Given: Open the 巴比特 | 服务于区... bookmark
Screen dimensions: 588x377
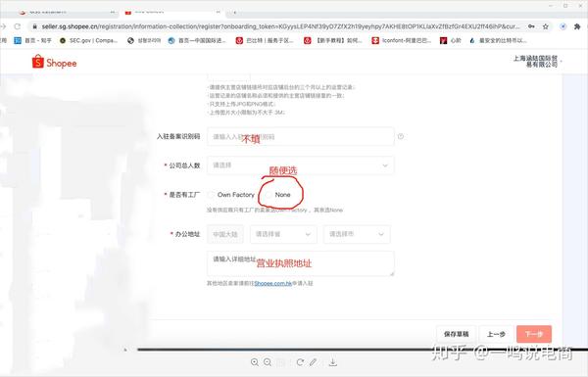Looking at the screenshot, I should point(265,40).
